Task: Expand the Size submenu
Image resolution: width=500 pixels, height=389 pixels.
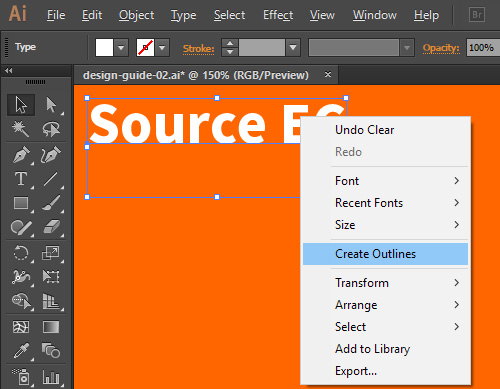Action: pos(385,225)
